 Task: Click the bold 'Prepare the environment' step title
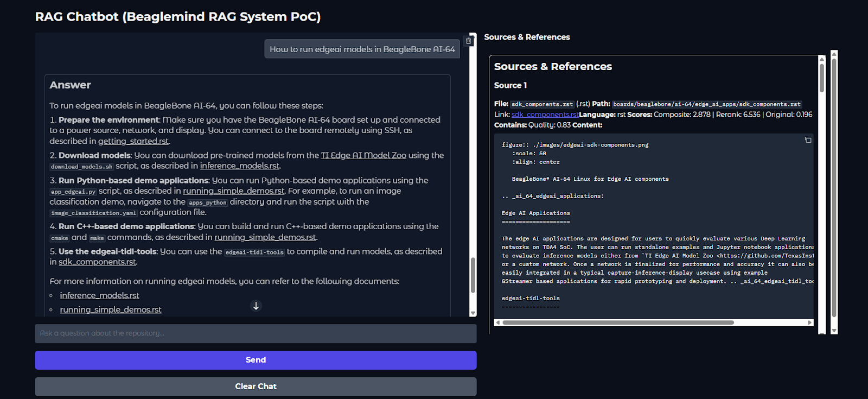pos(109,120)
